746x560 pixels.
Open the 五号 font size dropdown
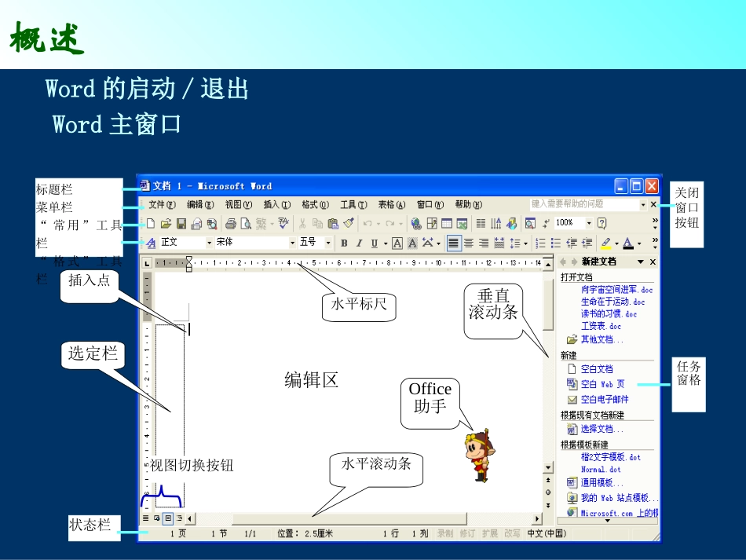pyautogui.click(x=327, y=243)
